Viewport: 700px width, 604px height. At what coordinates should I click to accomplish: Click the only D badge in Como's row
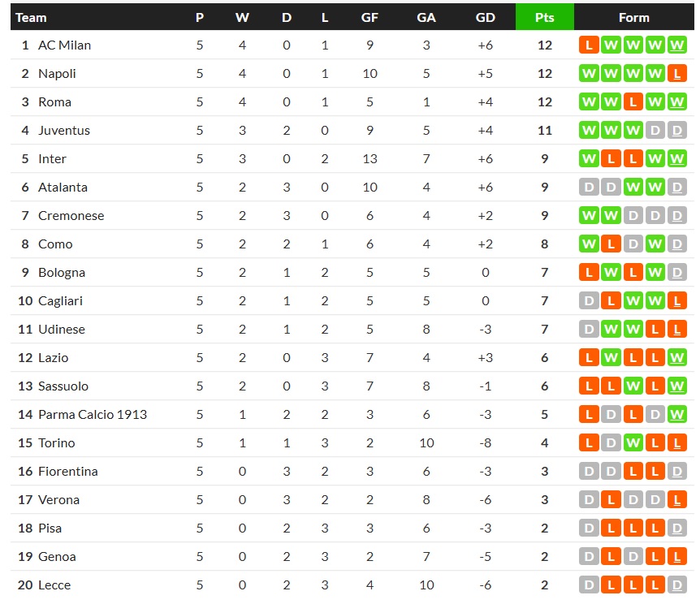[633, 244]
